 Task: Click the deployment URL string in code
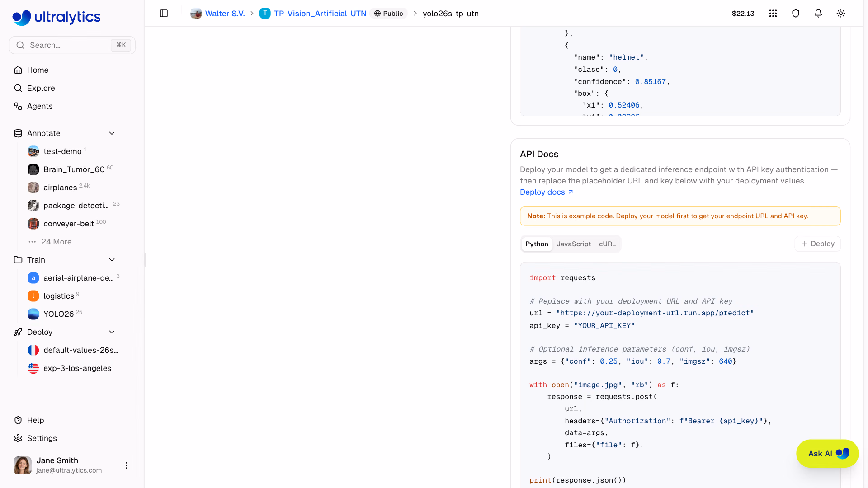pyautogui.click(x=655, y=313)
